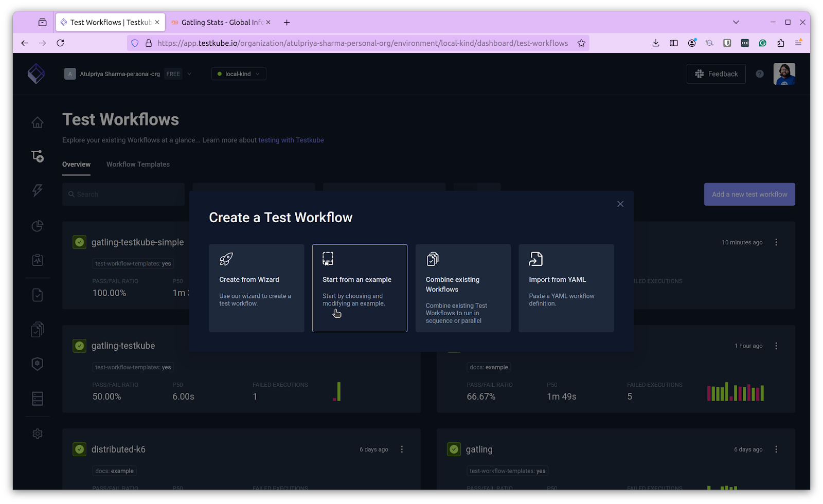
Task: Expand the organization selector dropdown
Action: pyautogui.click(x=189, y=74)
